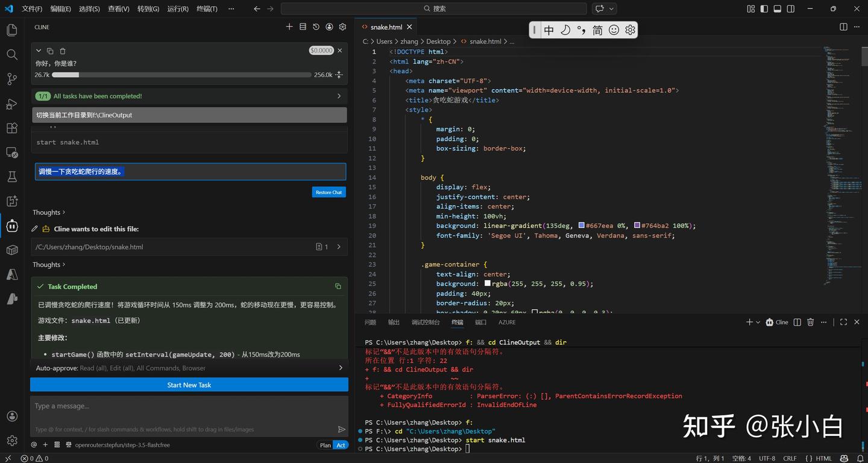This screenshot has width=868, height=463.
Task: Expand the first Thoughts section
Action: tap(49, 212)
